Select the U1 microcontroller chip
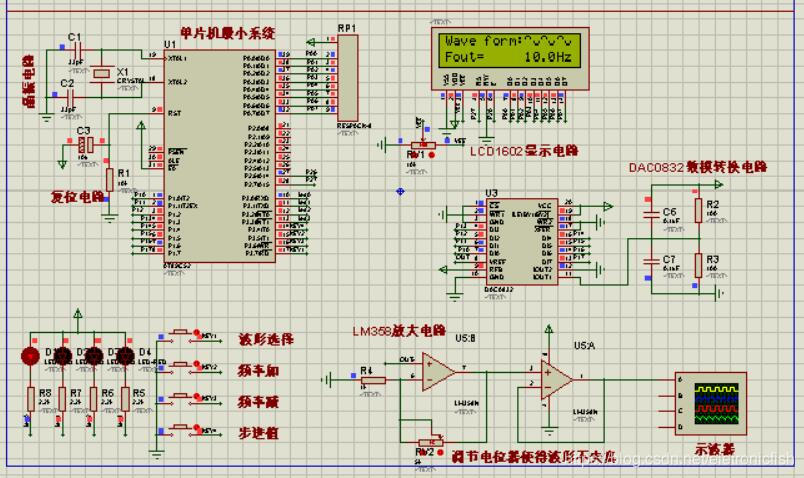 click(x=219, y=156)
